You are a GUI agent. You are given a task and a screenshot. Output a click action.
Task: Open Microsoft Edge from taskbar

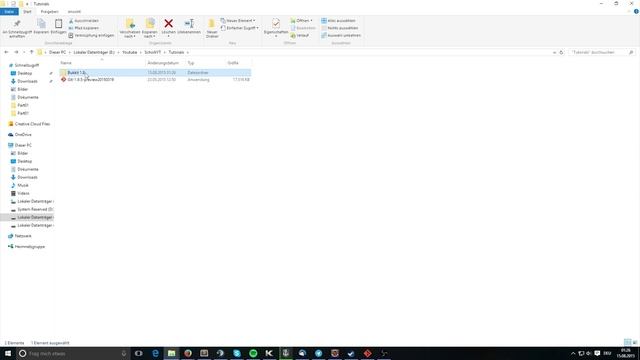click(x=156, y=353)
